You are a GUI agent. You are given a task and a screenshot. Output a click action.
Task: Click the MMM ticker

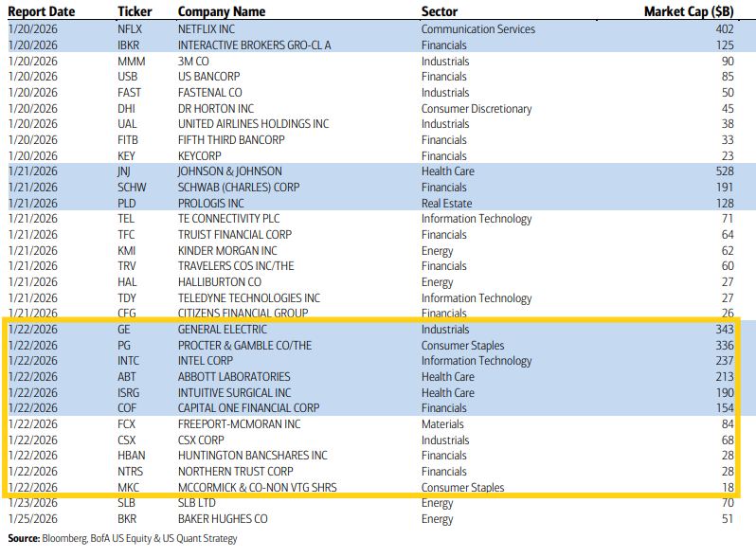131,62
